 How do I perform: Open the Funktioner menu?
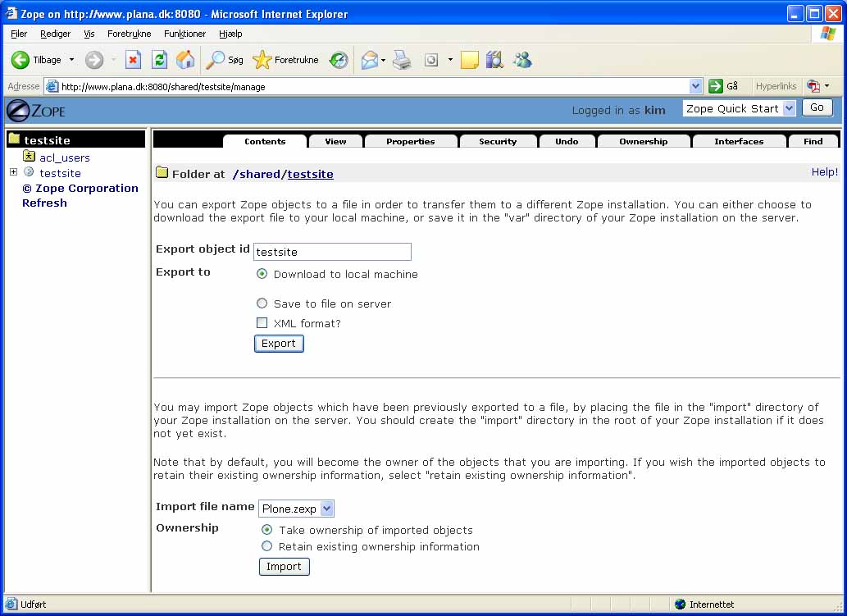click(184, 34)
